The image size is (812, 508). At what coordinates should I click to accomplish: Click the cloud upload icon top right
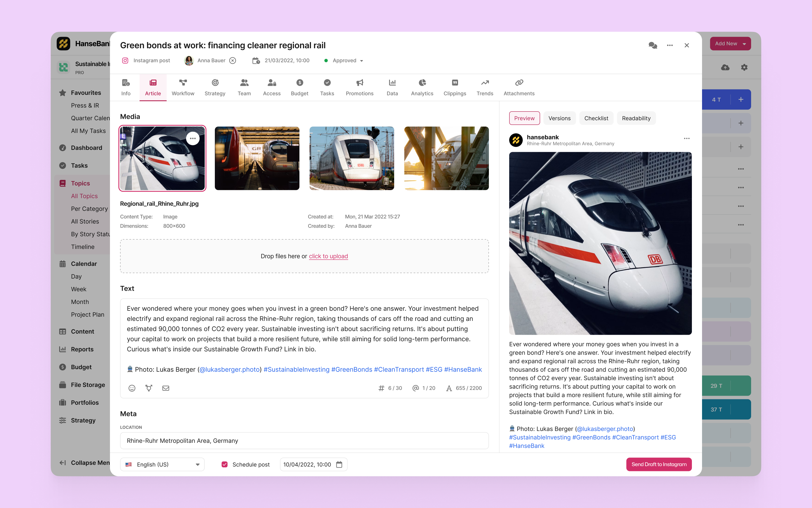tap(725, 67)
